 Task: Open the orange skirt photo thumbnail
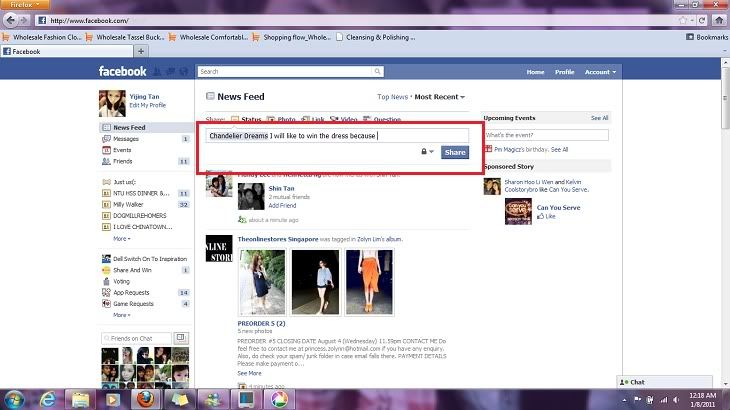click(x=369, y=282)
